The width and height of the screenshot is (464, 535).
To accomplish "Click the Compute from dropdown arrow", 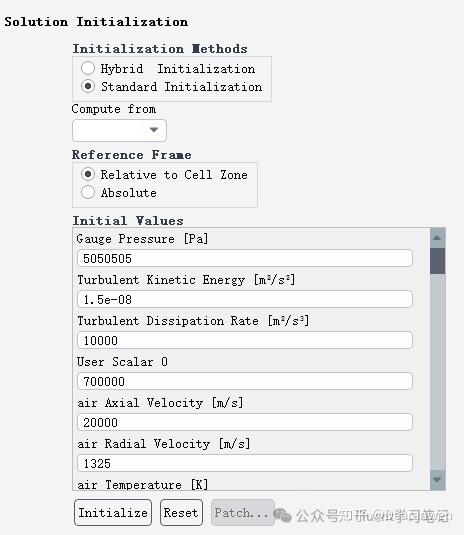I will coord(154,130).
